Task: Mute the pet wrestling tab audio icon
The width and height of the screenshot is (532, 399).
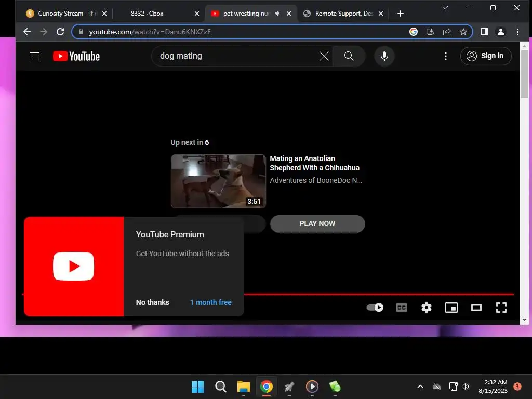Action: tap(277, 13)
